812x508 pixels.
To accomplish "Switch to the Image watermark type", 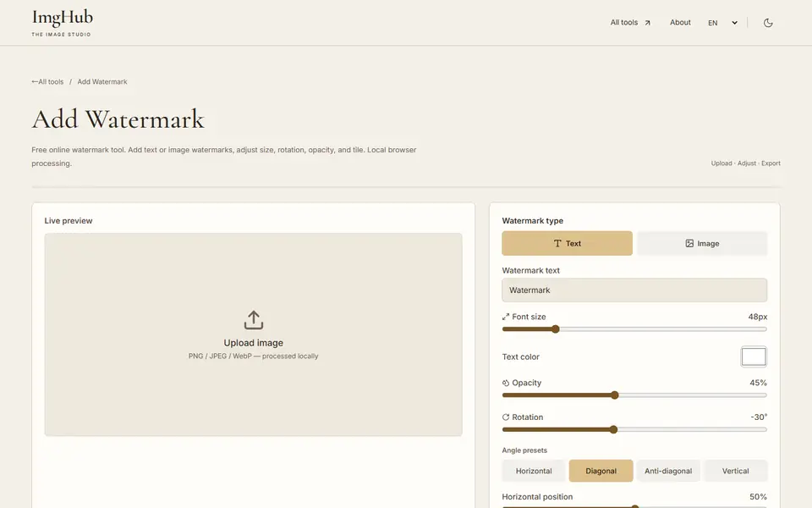I will pos(702,243).
